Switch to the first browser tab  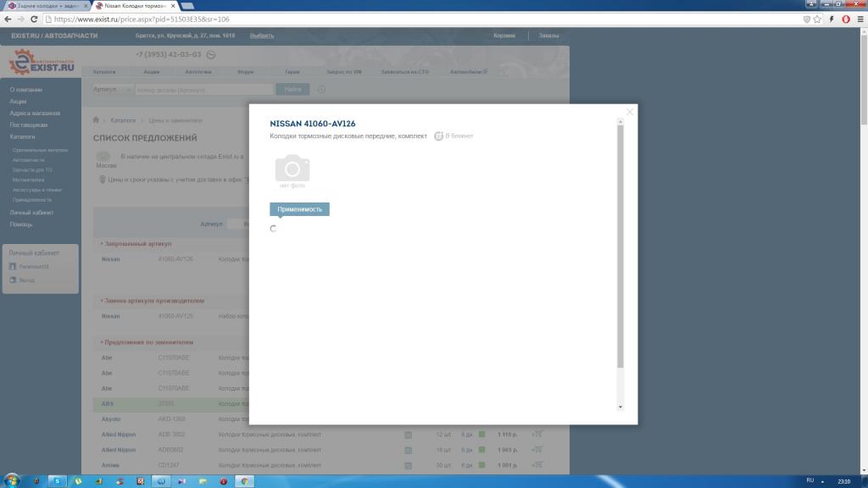click(x=47, y=6)
